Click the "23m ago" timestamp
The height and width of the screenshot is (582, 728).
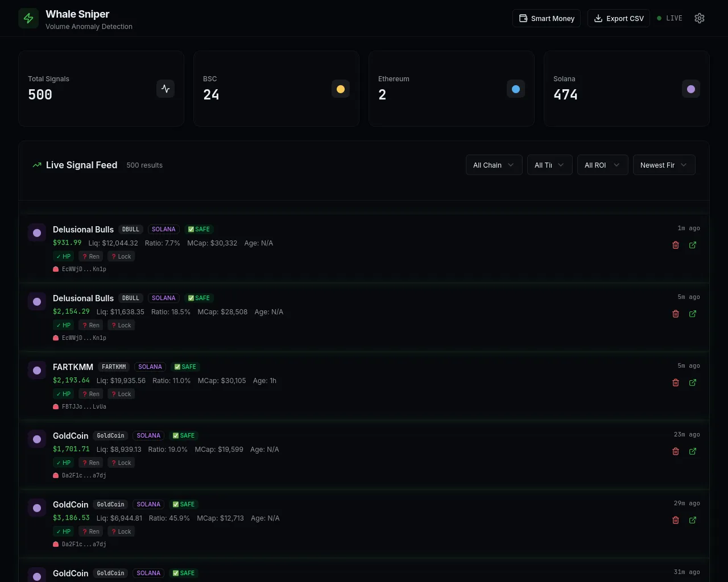coord(687,435)
